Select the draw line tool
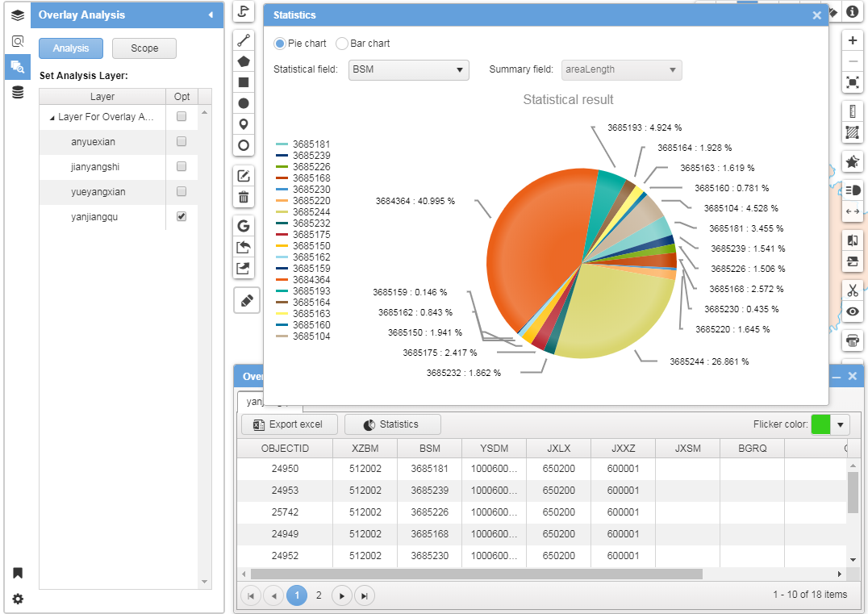Image resolution: width=868 pixels, height=614 pixels. (x=244, y=40)
